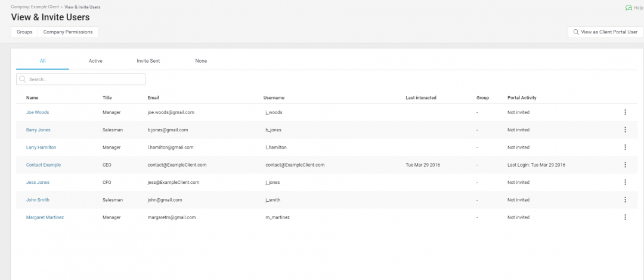Screen dimensions: 644x280
Task: Click the Manager title for Larry Hamilton
Action: click(x=112, y=147)
